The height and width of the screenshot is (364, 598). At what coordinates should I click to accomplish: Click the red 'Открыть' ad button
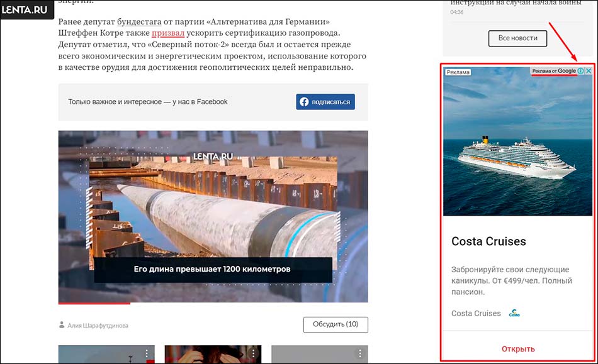[x=518, y=349]
